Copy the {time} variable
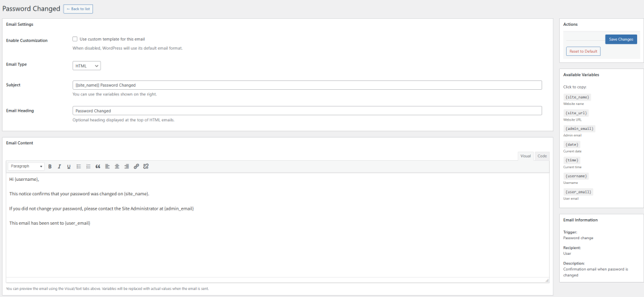This screenshot has width=644, height=297. click(x=572, y=160)
